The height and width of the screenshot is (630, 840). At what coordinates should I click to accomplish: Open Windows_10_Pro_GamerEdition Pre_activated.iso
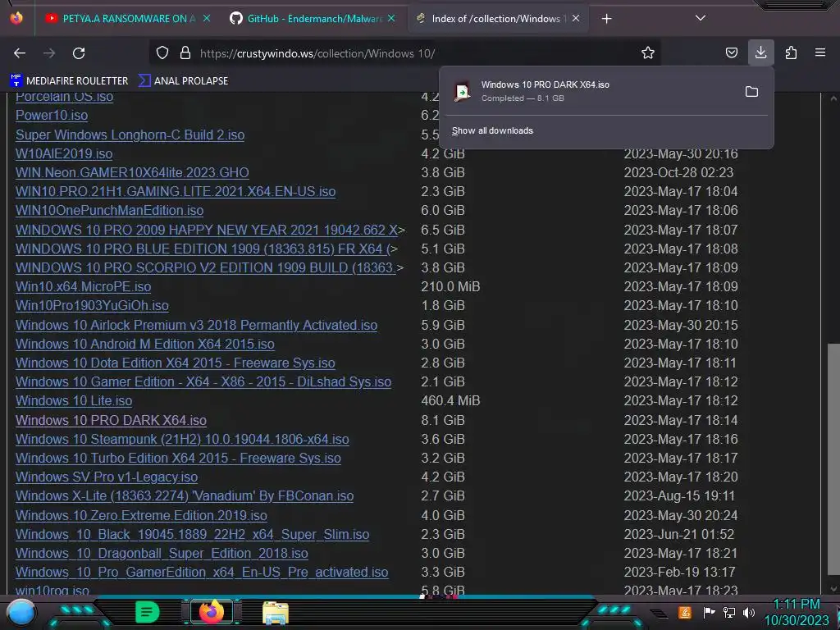click(x=202, y=572)
